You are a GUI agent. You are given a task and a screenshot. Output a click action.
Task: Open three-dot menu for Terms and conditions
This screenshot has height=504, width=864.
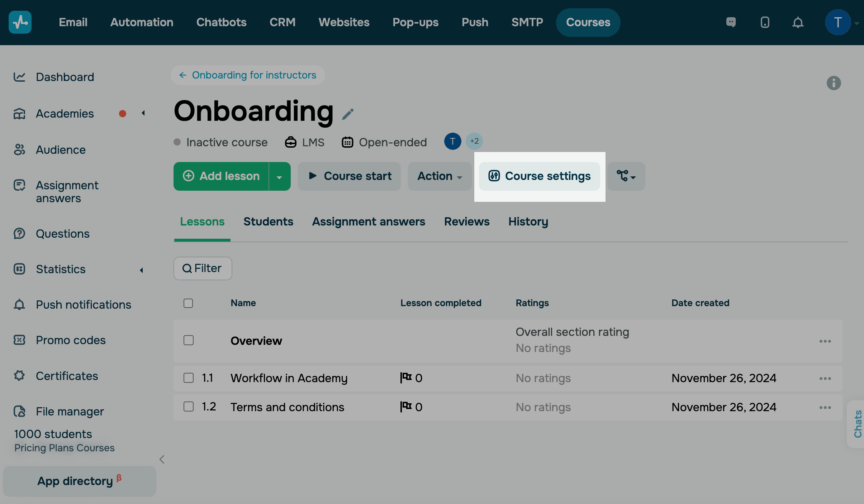click(825, 408)
